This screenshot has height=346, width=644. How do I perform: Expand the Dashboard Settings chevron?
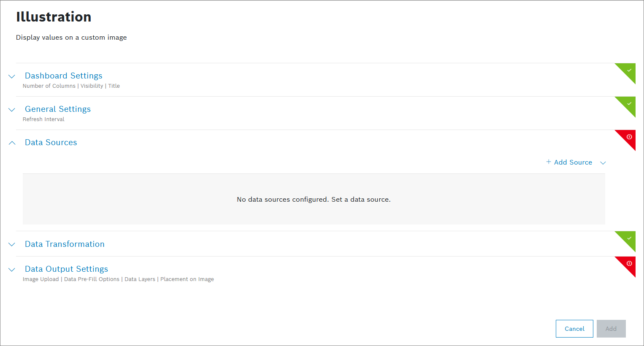pyautogui.click(x=12, y=76)
